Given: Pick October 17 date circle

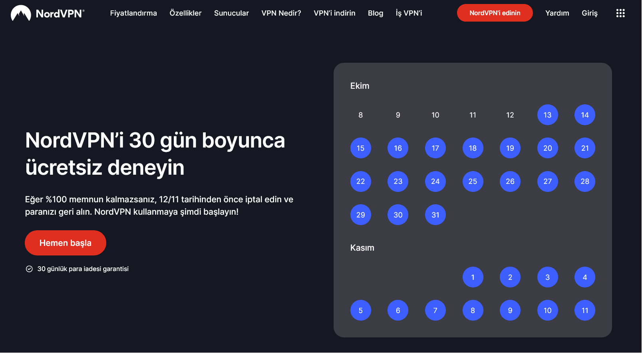Looking at the screenshot, I should pos(435,148).
